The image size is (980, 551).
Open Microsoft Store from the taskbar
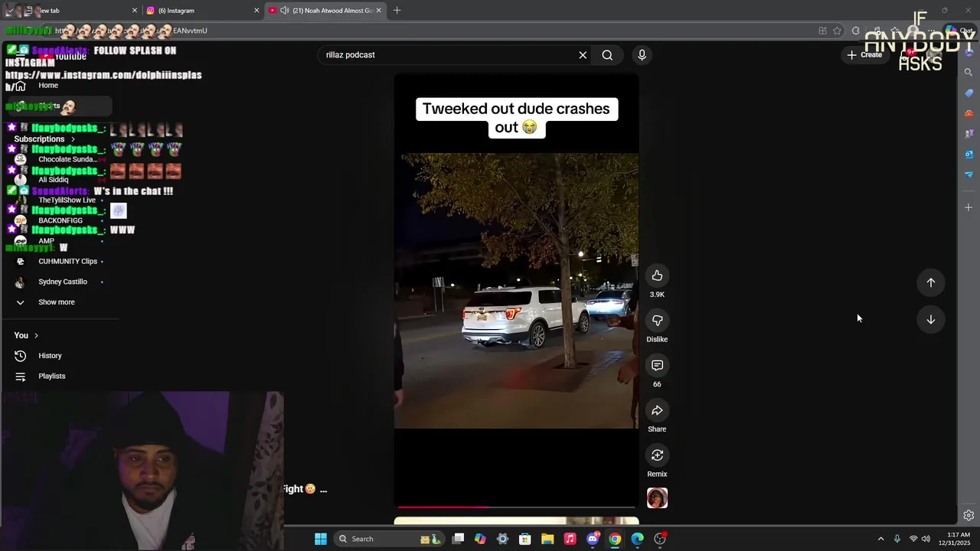point(525,539)
